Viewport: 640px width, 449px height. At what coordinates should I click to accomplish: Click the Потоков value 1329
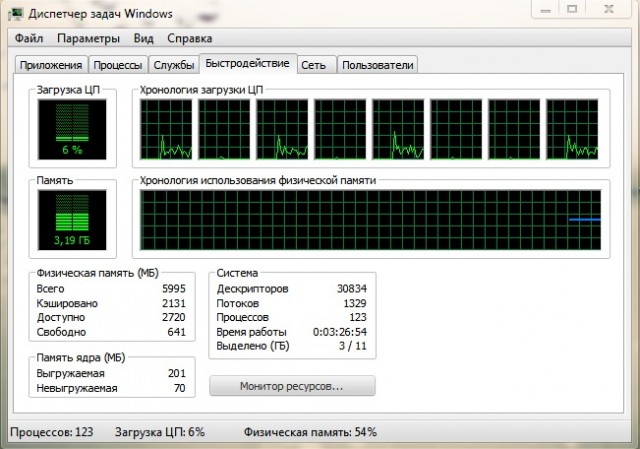(355, 303)
